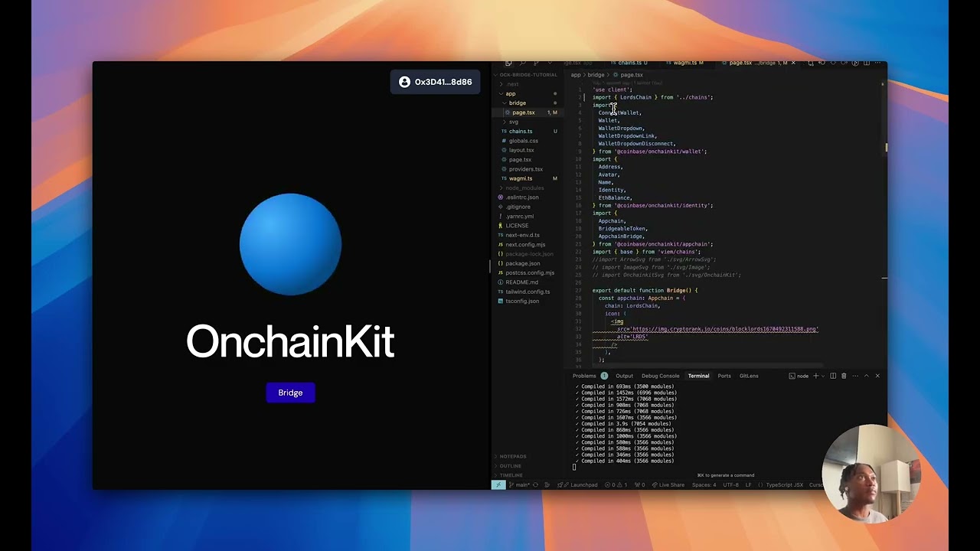The width and height of the screenshot is (980, 551).
Task: Select the Terminal panel tab
Action: 698,376
